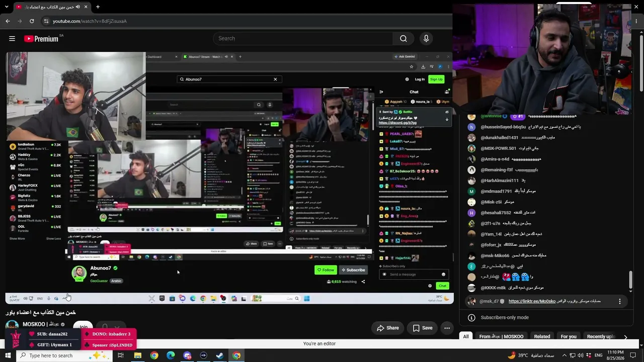Open the YouTube guide hamburger menu

pos(12,39)
